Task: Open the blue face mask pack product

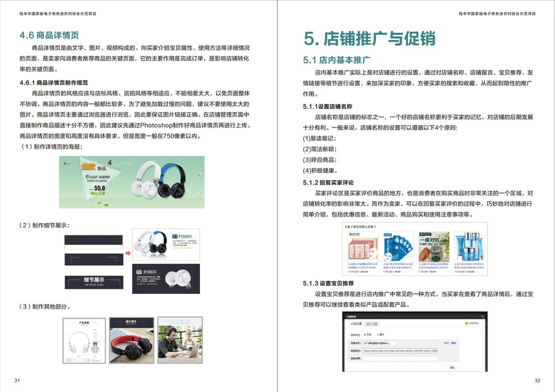Action: (x=399, y=247)
